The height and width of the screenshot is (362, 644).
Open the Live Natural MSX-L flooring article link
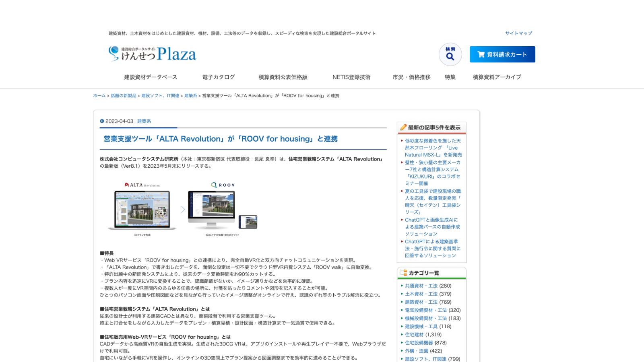click(433, 148)
